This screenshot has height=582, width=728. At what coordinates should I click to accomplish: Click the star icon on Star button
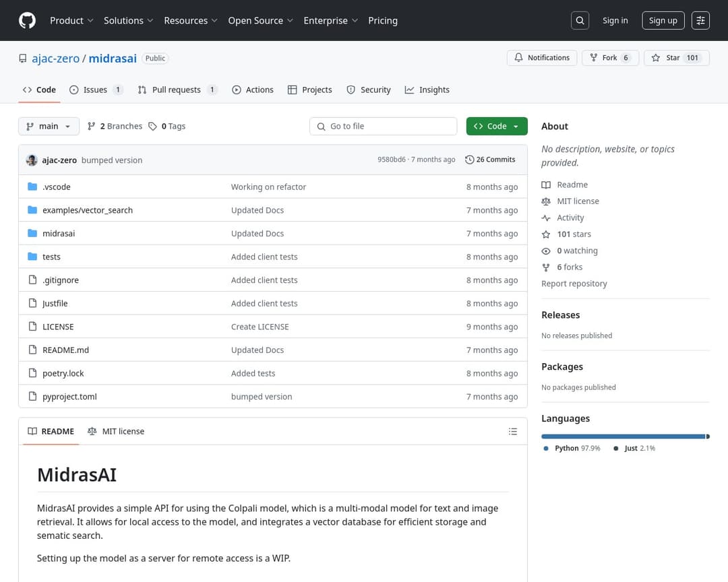coord(656,57)
